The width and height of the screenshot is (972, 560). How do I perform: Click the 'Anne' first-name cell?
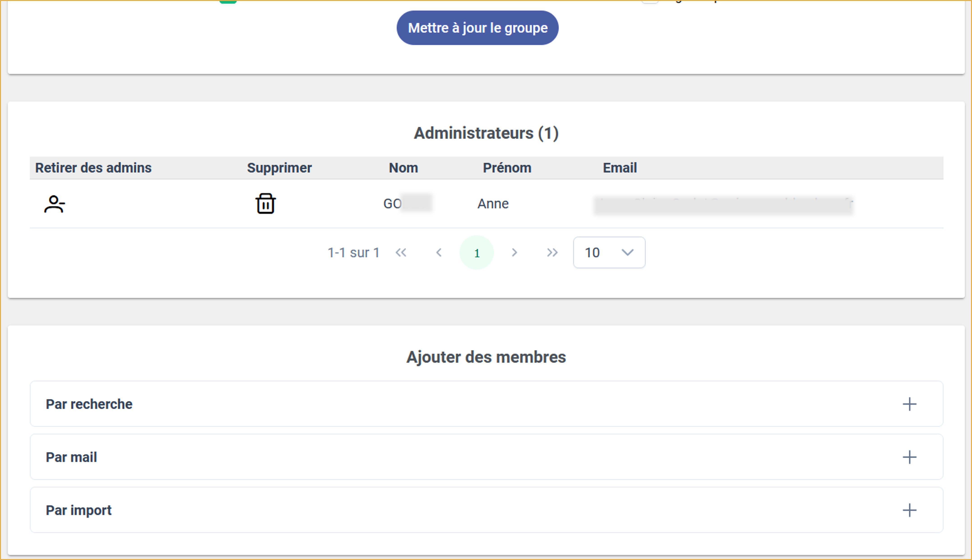[x=493, y=203]
